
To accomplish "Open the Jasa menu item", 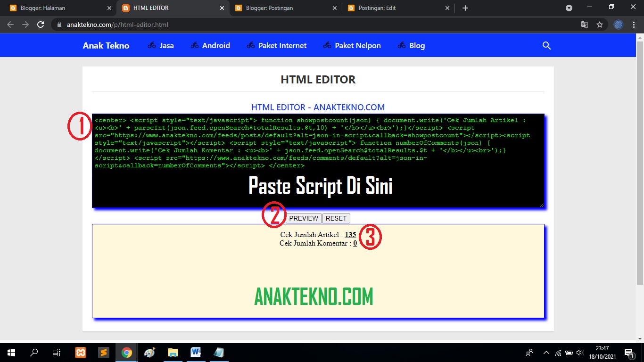I will click(x=166, y=46).
